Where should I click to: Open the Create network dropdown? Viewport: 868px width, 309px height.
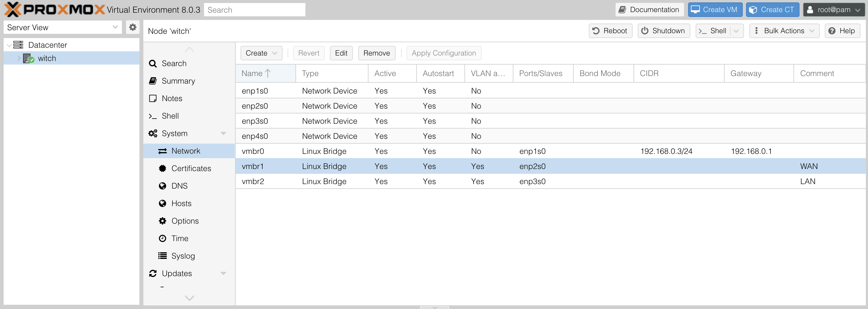(261, 53)
